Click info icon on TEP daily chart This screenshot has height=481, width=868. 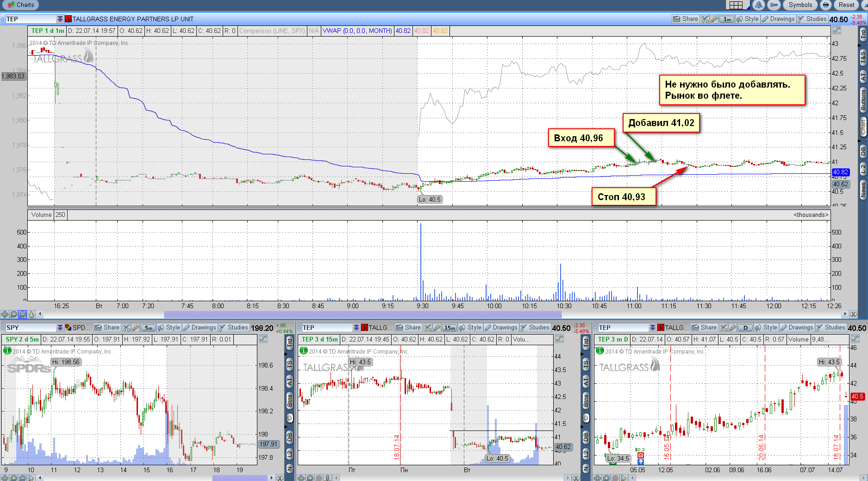pos(600,351)
